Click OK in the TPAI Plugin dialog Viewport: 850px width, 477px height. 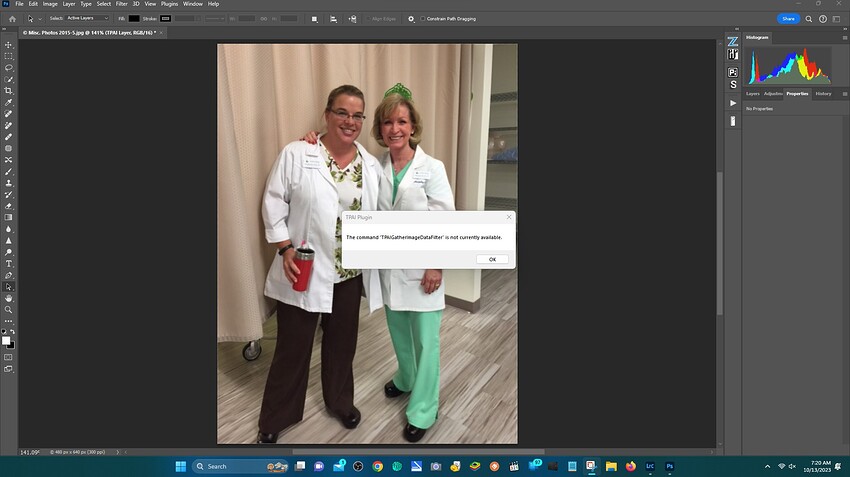click(492, 260)
